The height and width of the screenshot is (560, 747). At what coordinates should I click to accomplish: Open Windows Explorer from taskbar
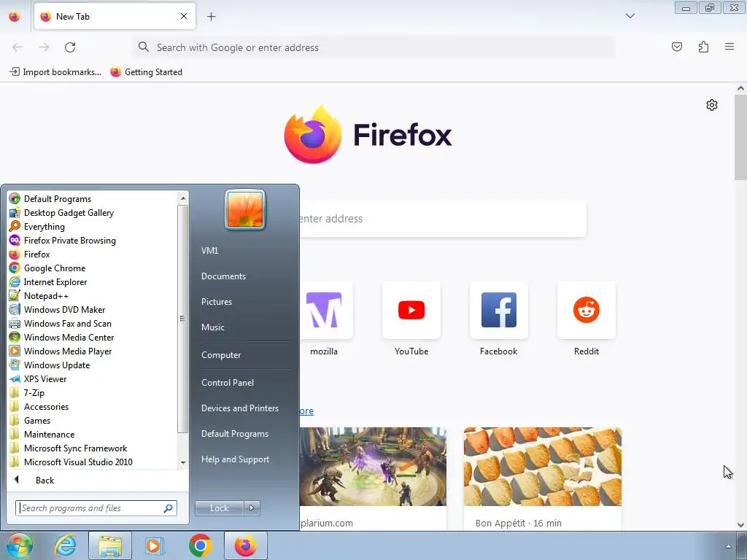(x=109, y=545)
